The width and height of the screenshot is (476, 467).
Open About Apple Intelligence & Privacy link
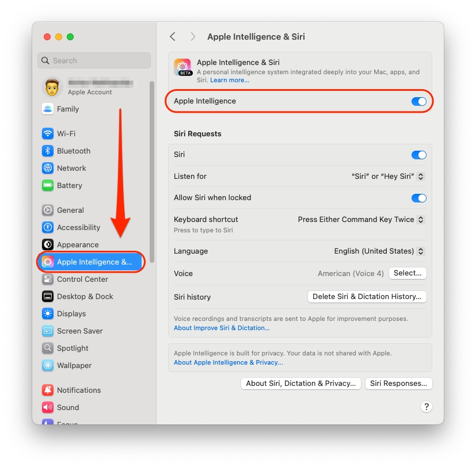click(229, 363)
